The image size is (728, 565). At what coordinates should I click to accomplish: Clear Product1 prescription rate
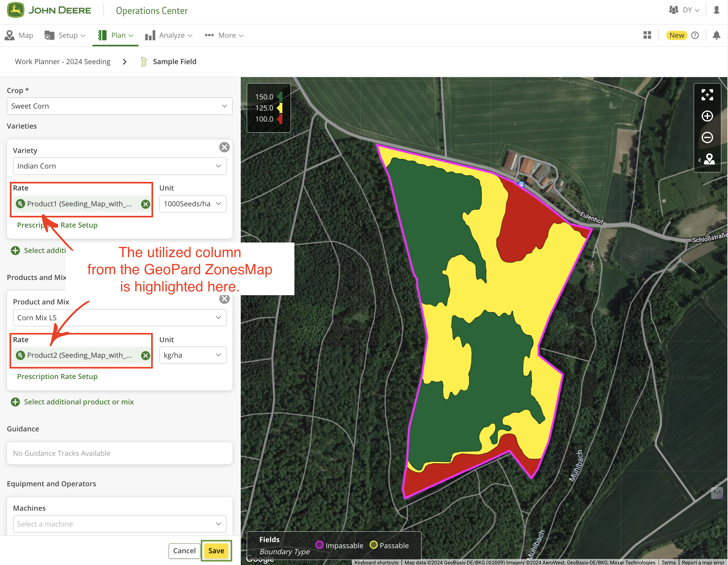click(x=145, y=204)
